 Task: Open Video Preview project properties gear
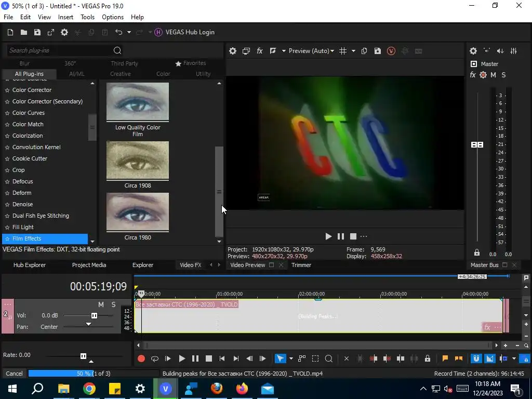[x=232, y=51]
